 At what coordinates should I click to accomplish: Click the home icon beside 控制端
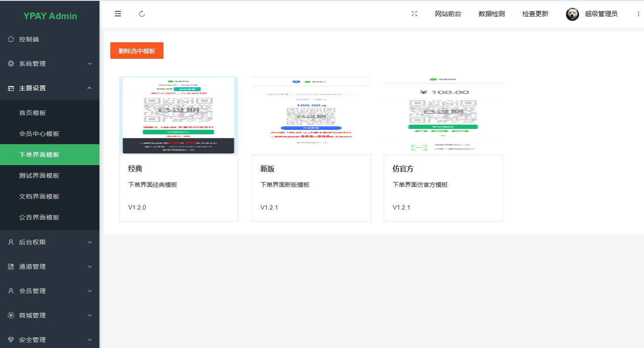point(11,39)
